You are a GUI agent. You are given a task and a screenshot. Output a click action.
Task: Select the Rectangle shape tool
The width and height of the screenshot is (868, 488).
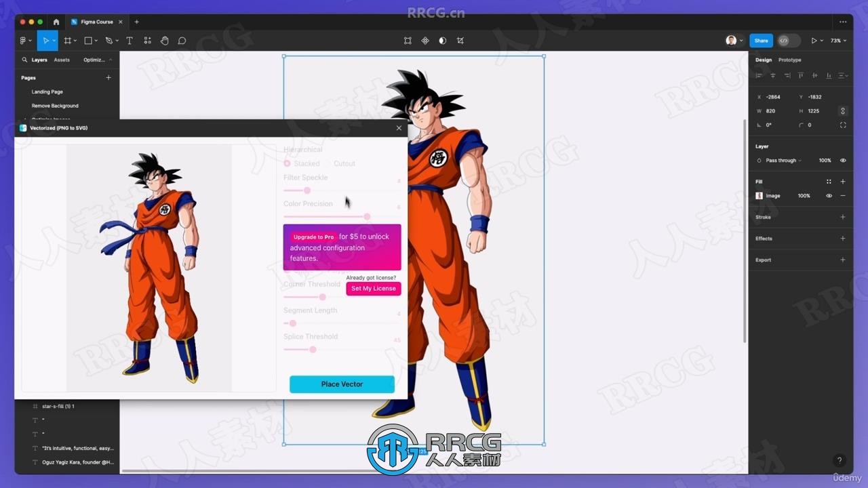[87, 41]
